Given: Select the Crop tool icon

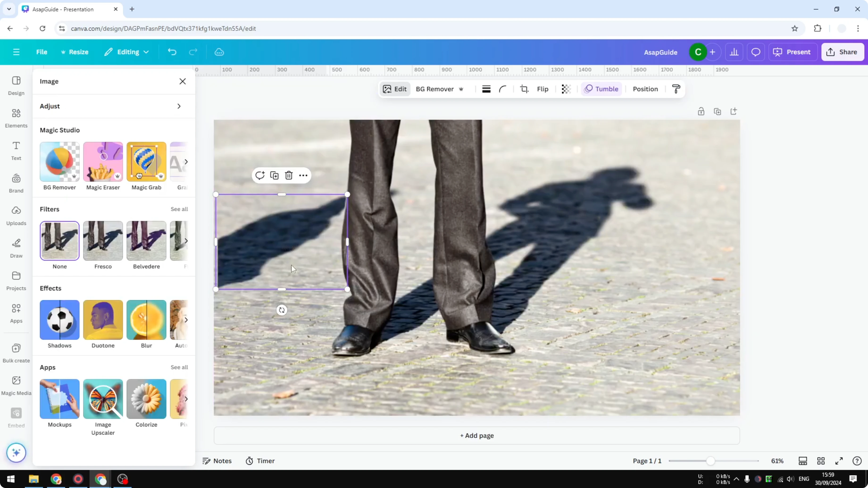Looking at the screenshot, I should point(524,89).
